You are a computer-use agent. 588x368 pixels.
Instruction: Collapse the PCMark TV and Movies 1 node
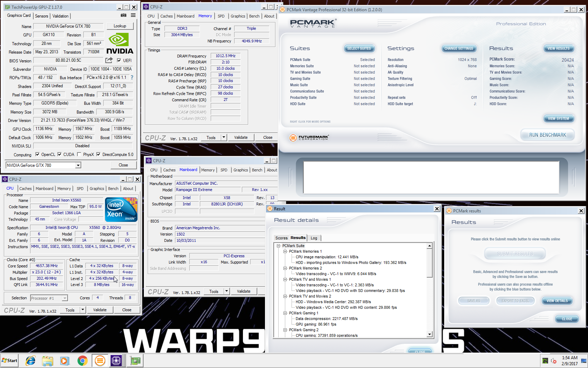[285, 279]
